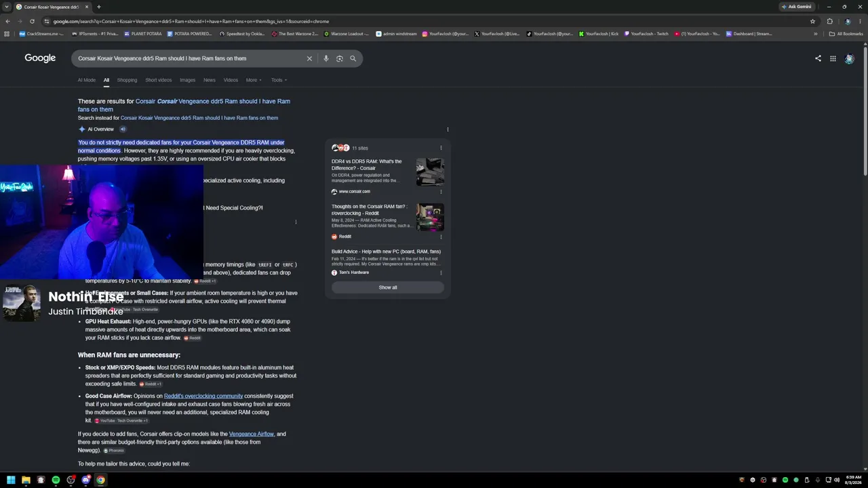
Task: Listen to the AI Overview audio
Action: 123,129
